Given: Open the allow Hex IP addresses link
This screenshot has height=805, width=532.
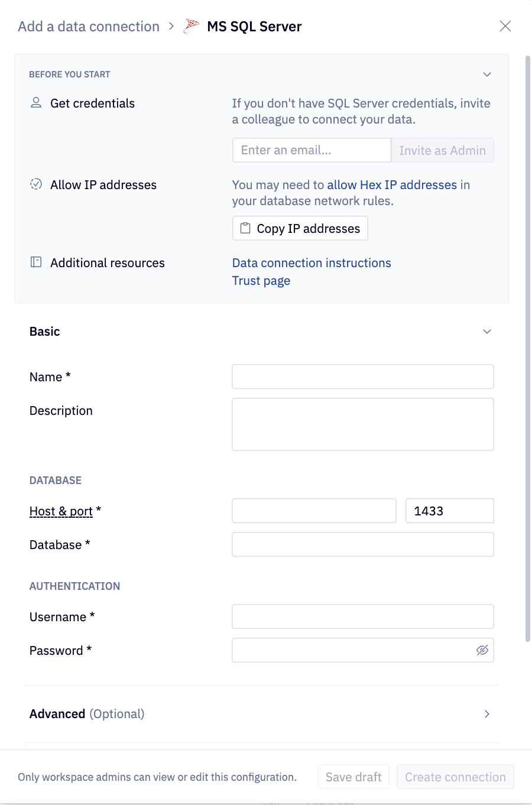Looking at the screenshot, I should coord(392,185).
